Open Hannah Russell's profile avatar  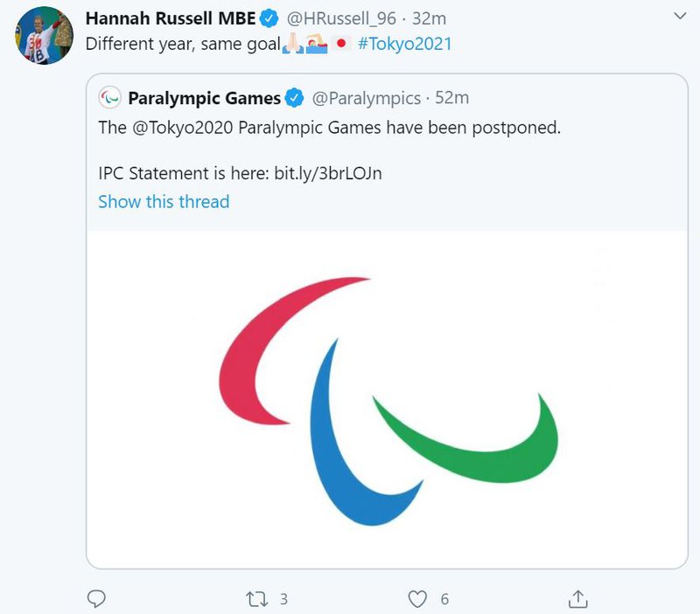[x=45, y=36]
